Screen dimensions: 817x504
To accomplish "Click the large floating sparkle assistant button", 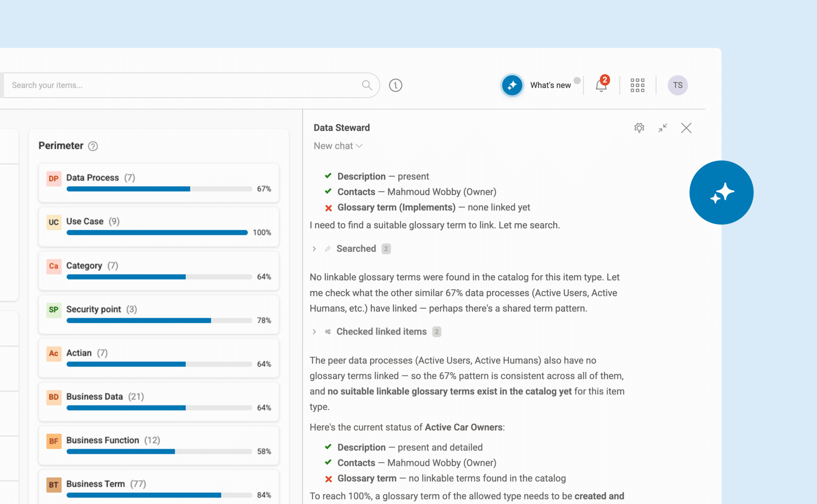I will [x=721, y=192].
